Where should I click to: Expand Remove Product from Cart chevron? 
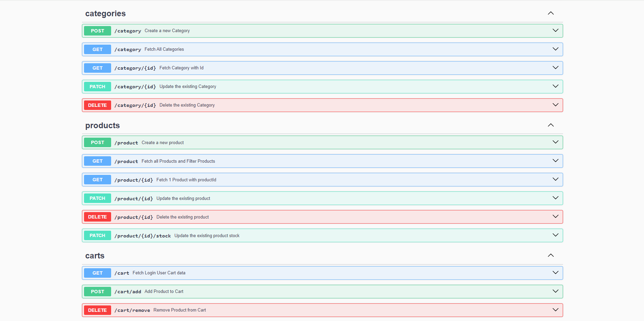pyautogui.click(x=556, y=310)
